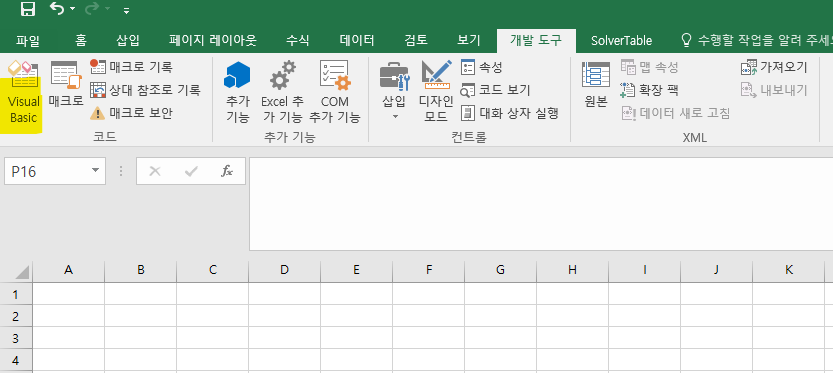
Task: Open the undo history dropdown arrow
Action: coord(72,10)
